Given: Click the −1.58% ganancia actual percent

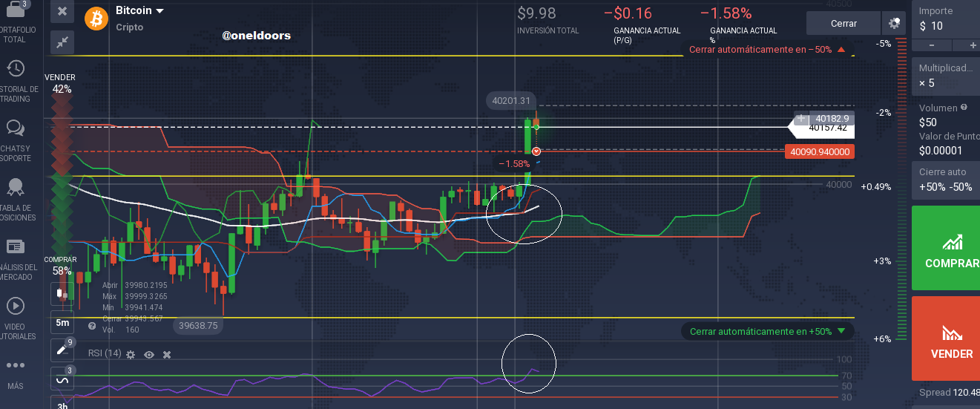Looking at the screenshot, I should tap(726, 13).
